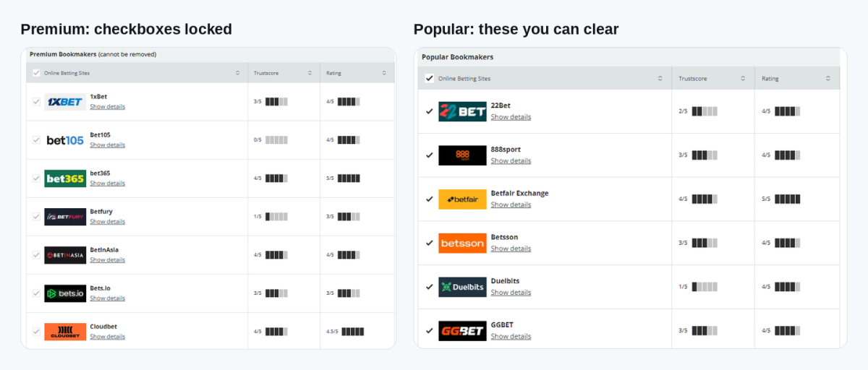Click Bet105 trustscore bar 0/5
The height and width of the screenshot is (370, 868).
click(x=276, y=140)
